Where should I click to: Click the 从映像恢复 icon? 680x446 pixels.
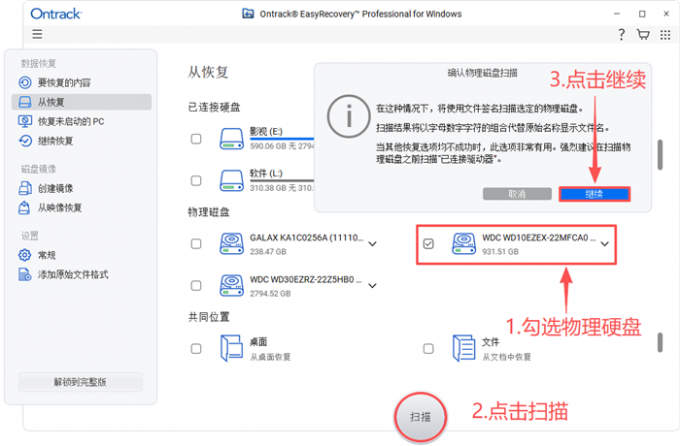pos(24,208)
